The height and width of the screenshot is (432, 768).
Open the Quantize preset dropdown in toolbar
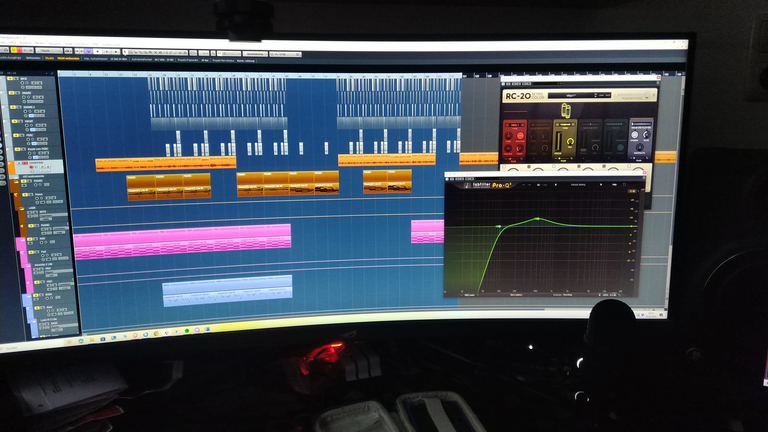coord(255,53)
